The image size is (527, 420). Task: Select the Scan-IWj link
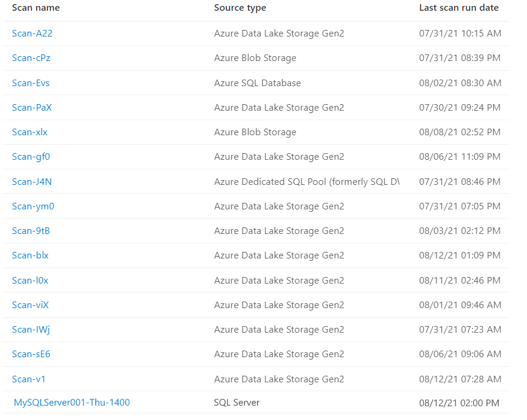[31, 330]
